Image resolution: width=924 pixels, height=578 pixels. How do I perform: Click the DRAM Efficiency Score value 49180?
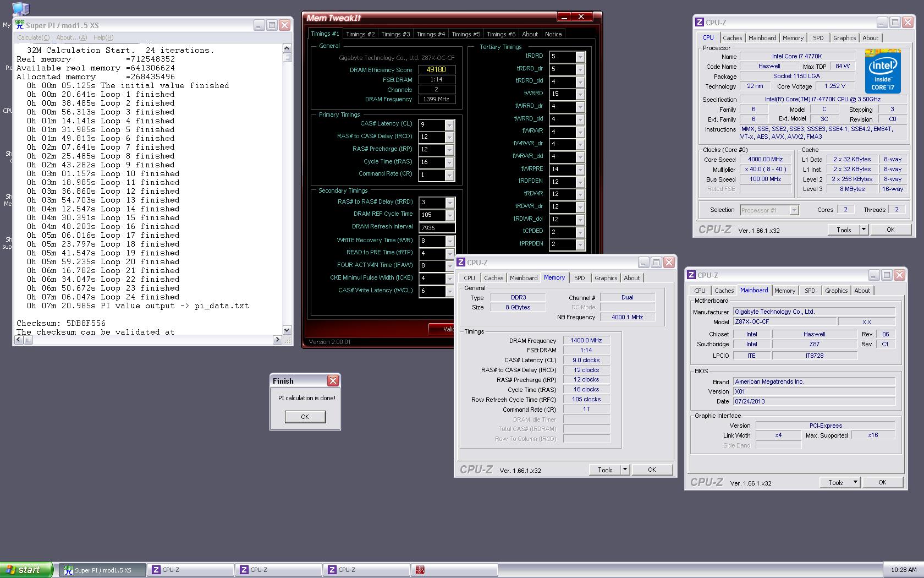(437, 70)
